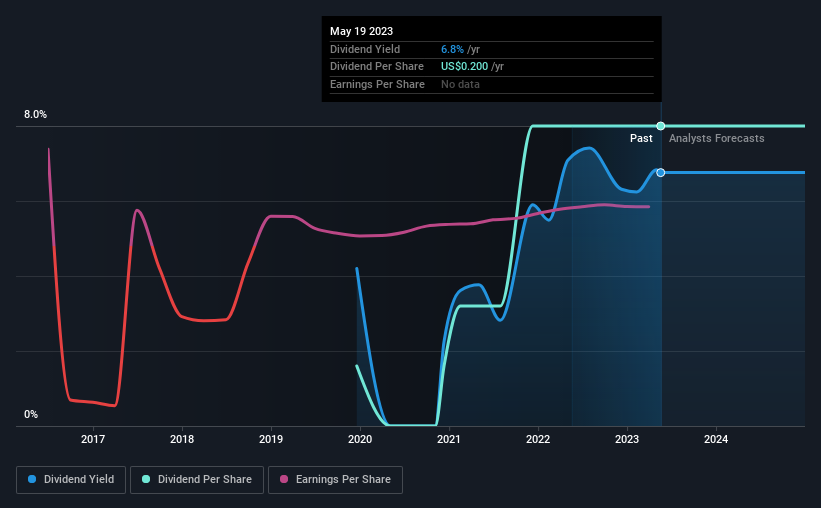Screen dimensions: 821x508
Task: Click the teal Dividend Per Share legend dot
Action: tap(146, 479)
